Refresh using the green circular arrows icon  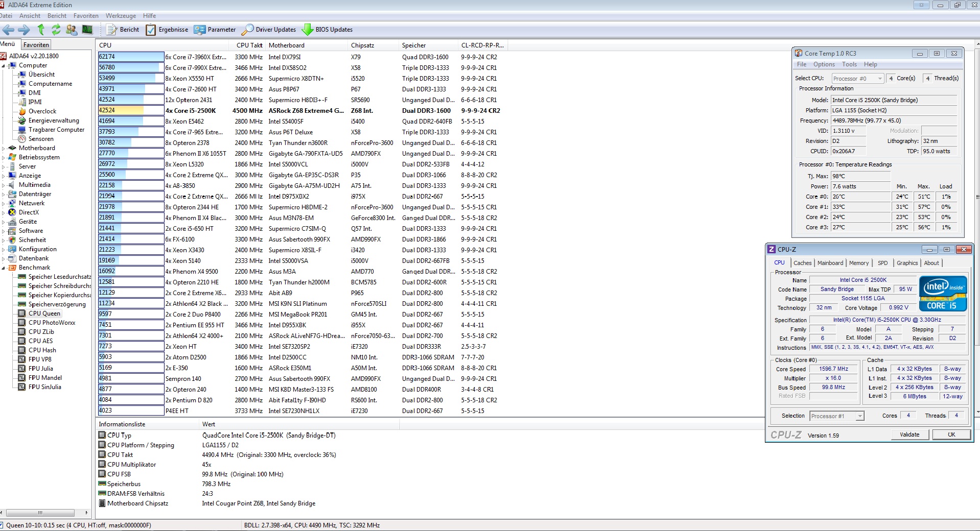pos(56,30)
